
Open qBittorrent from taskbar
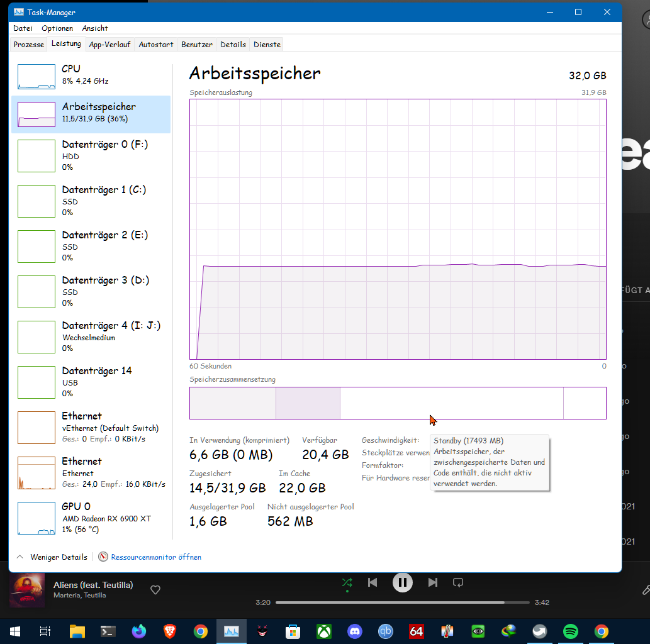(x=386, y=631)
